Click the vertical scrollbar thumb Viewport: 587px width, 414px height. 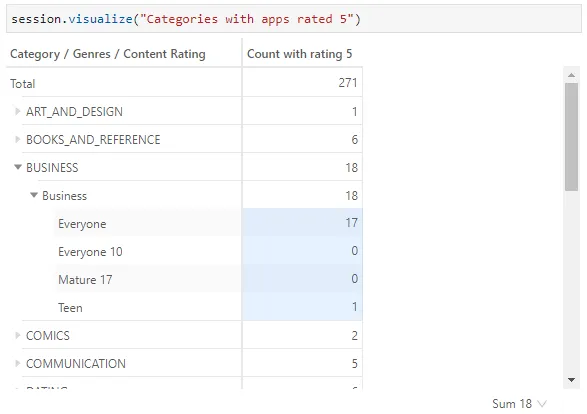(x=571, y=137)
